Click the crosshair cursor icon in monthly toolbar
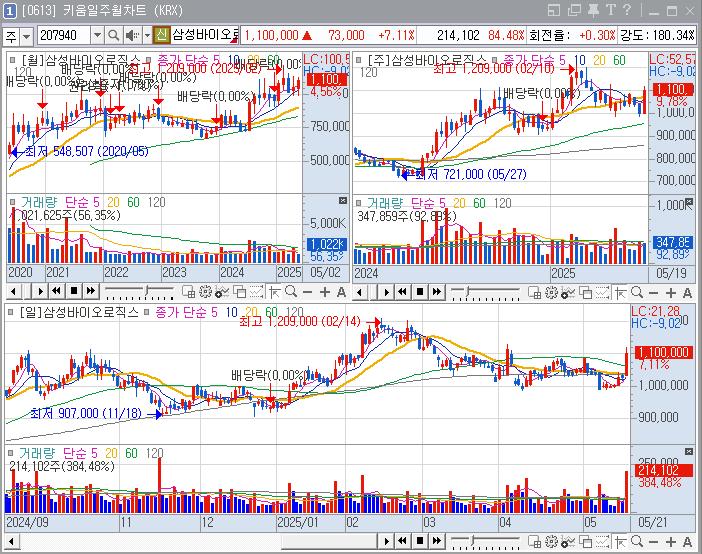Screen dimensions: 702x554 coord(274,292)
